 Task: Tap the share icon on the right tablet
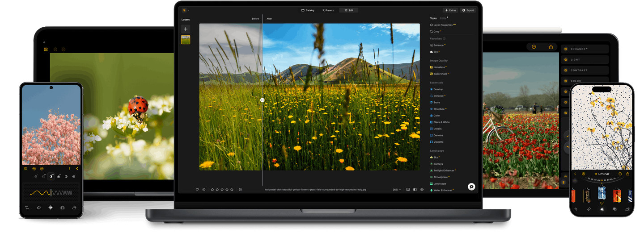pyautogui.click(x=551, y=47)
